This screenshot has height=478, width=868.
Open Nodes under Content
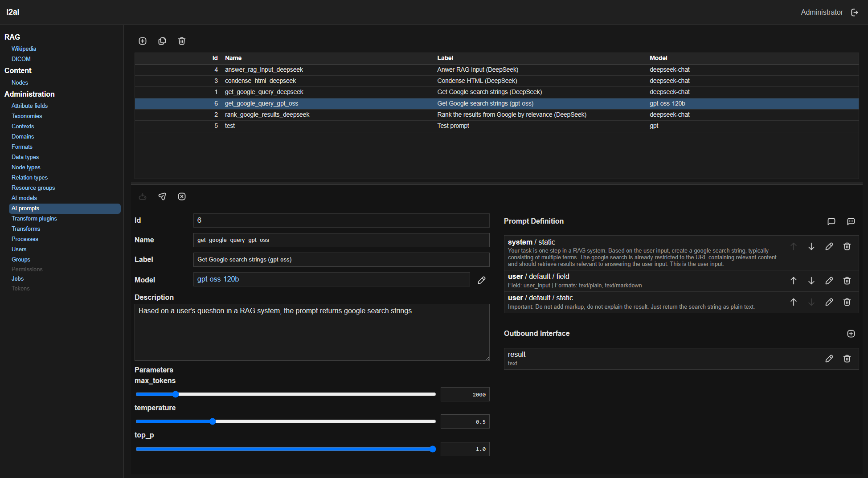(20, 82)
